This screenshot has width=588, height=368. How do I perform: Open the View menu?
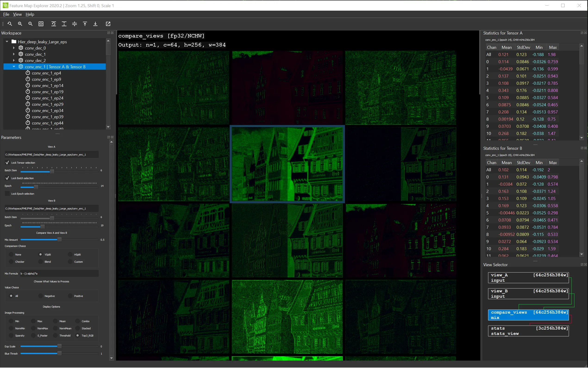point(17,14)
